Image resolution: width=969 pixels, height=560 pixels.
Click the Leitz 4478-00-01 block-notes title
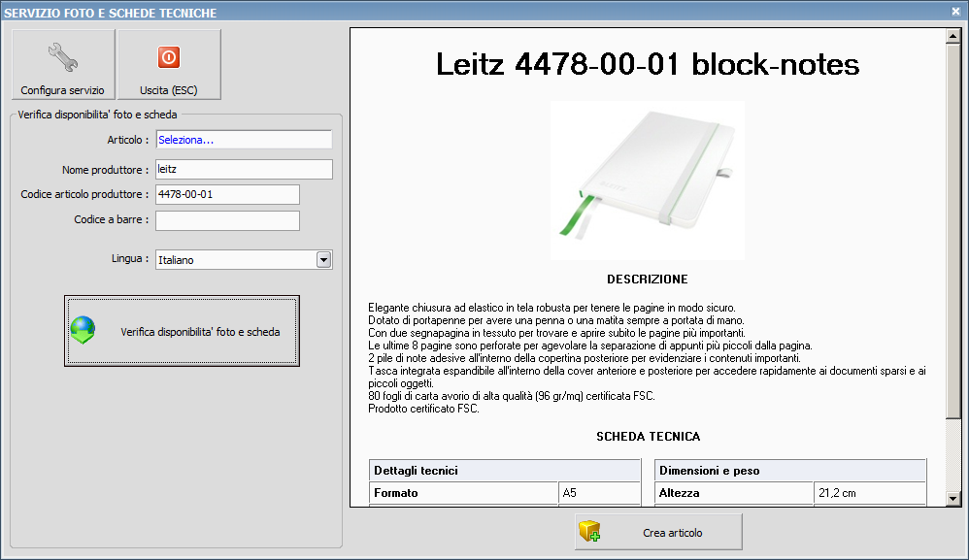648,64
